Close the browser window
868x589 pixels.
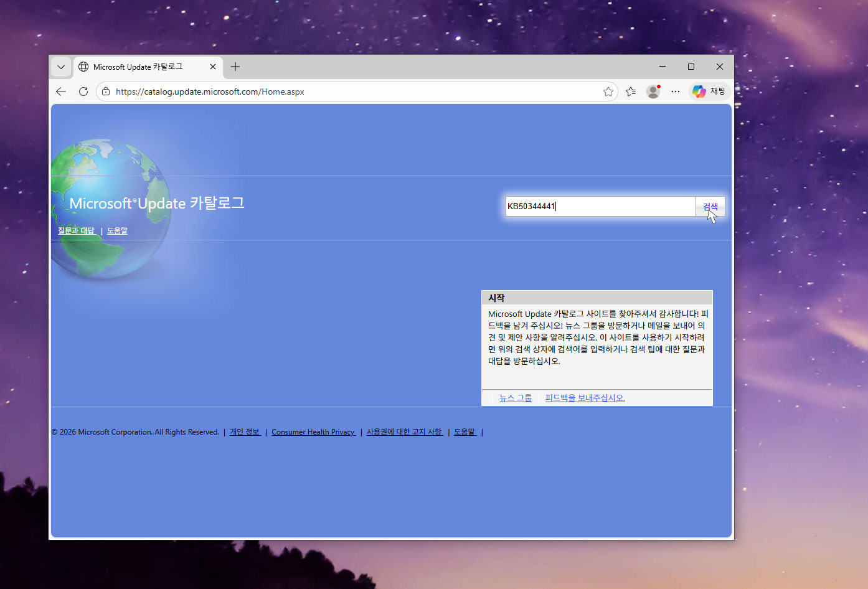(x=720, y=67)
